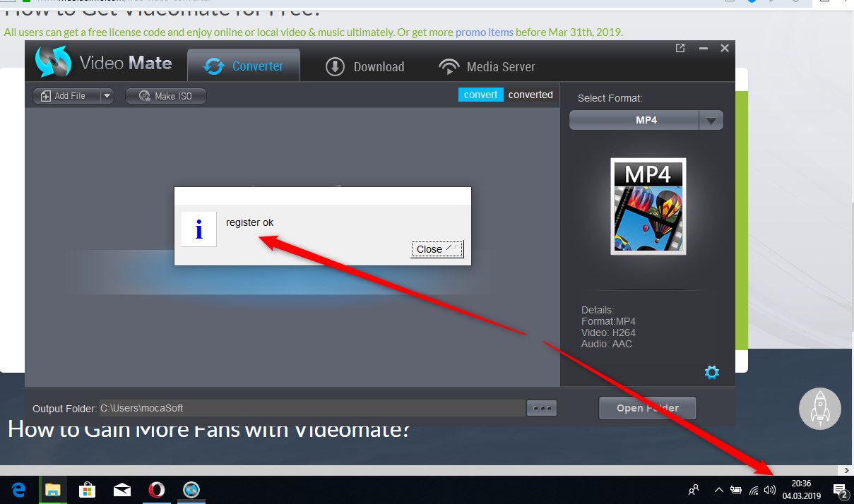854x504 pixels.
Task: Select the convert list tab
Action: tap(481, 95)
